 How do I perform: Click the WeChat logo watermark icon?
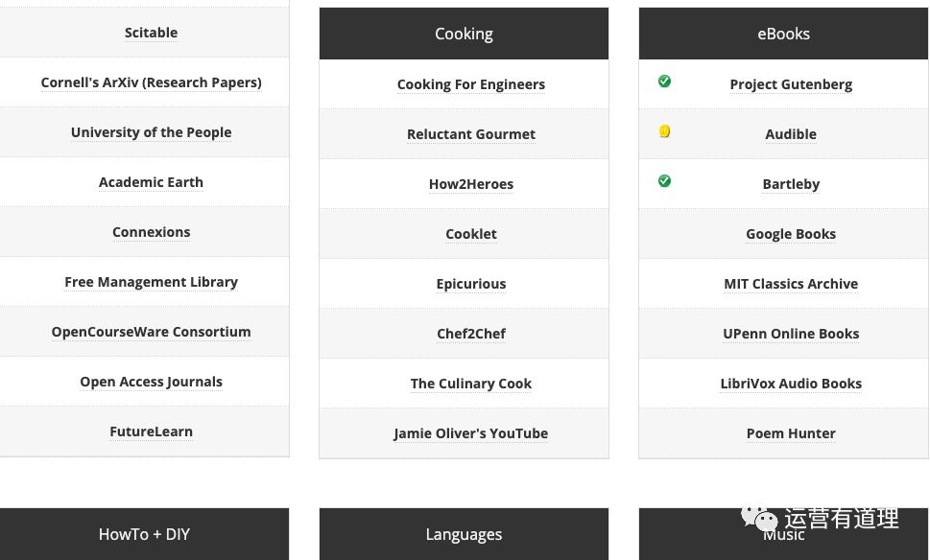click(x=759, y=518)
